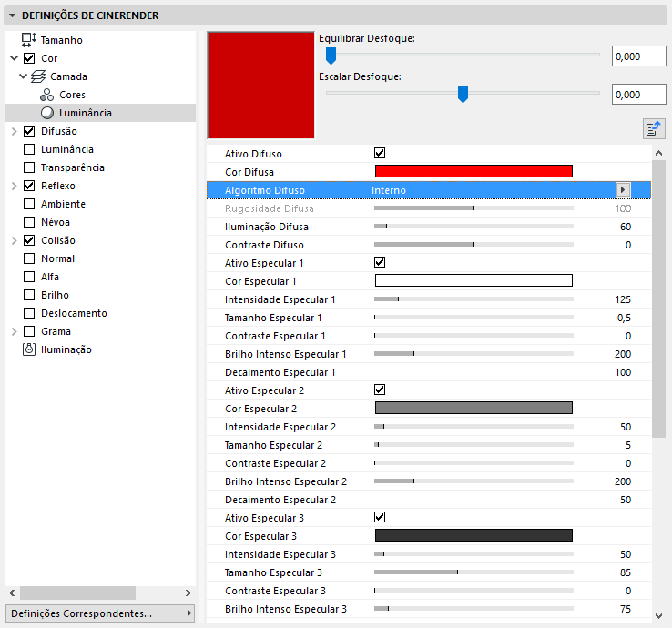Expand the Reflexo tree node
672x628 pixels.
15,186
